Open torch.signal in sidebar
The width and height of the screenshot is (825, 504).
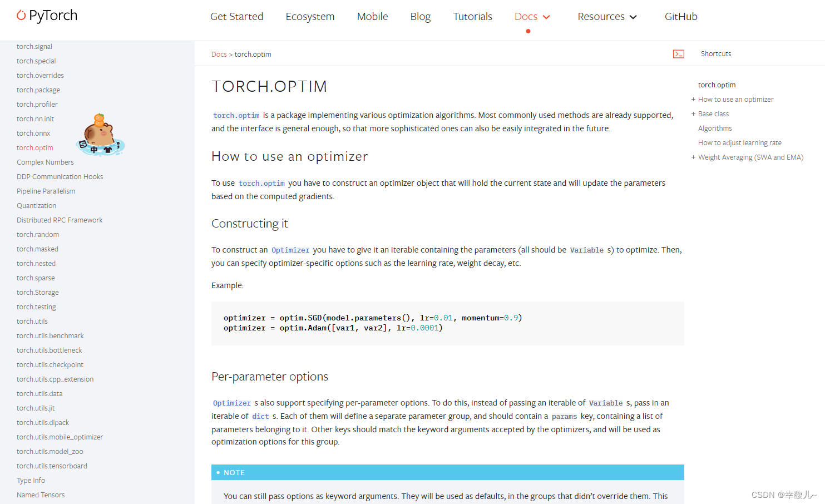tap(34, 47)
